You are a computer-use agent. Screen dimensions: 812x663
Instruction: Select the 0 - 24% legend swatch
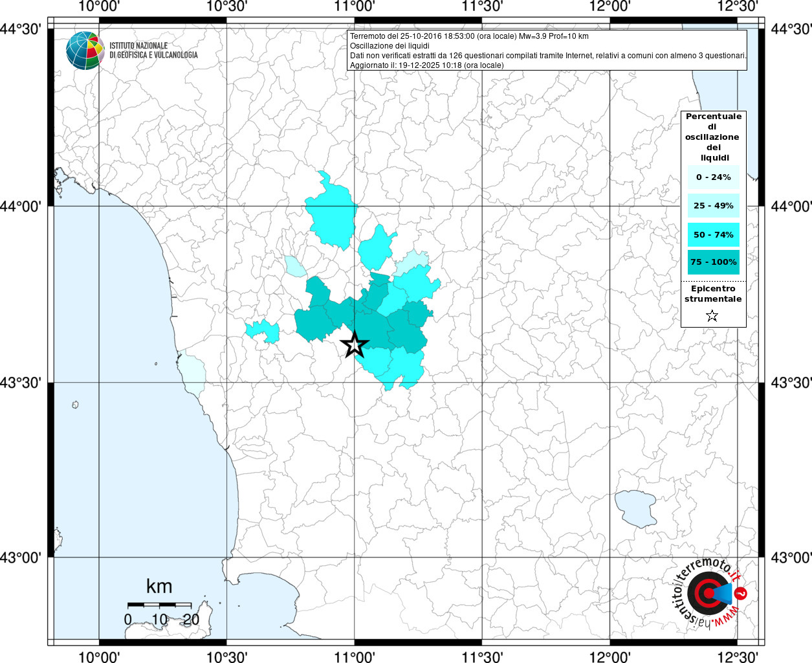[x=713, y=177]
